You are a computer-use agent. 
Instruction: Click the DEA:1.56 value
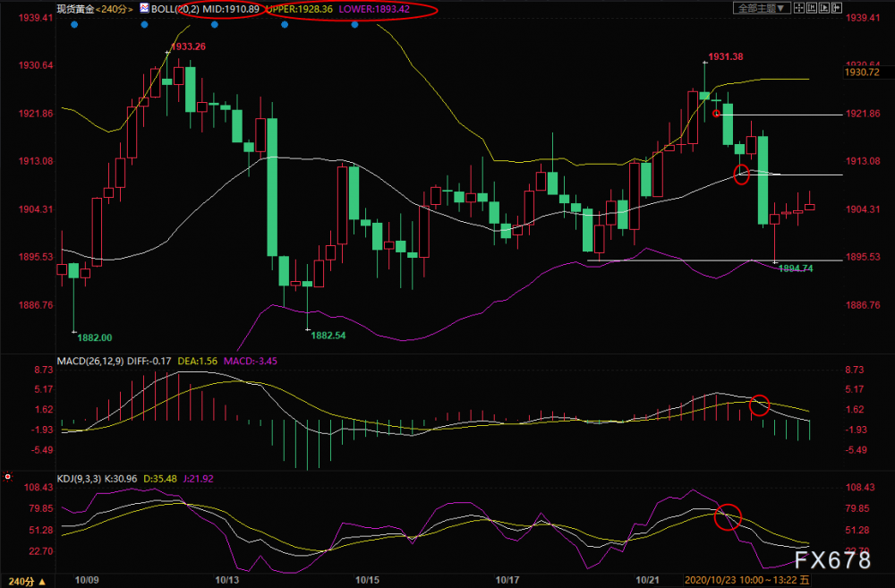click(198, 361)
